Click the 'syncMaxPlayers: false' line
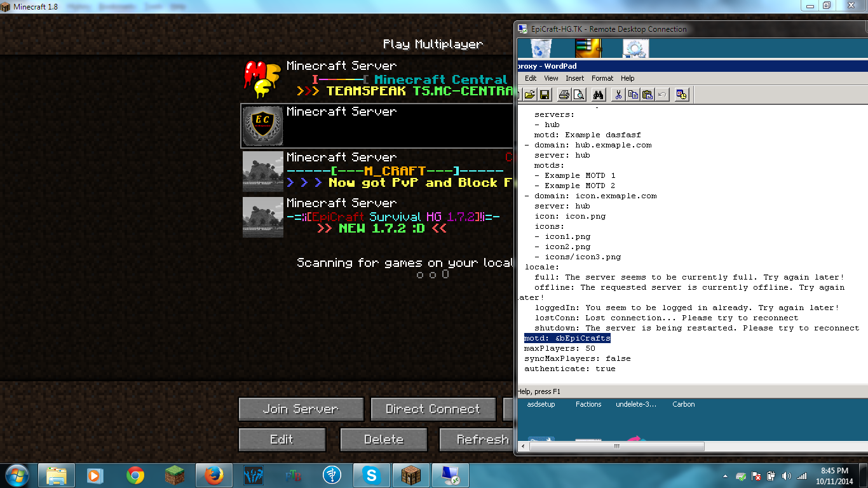 pos(577,358)
